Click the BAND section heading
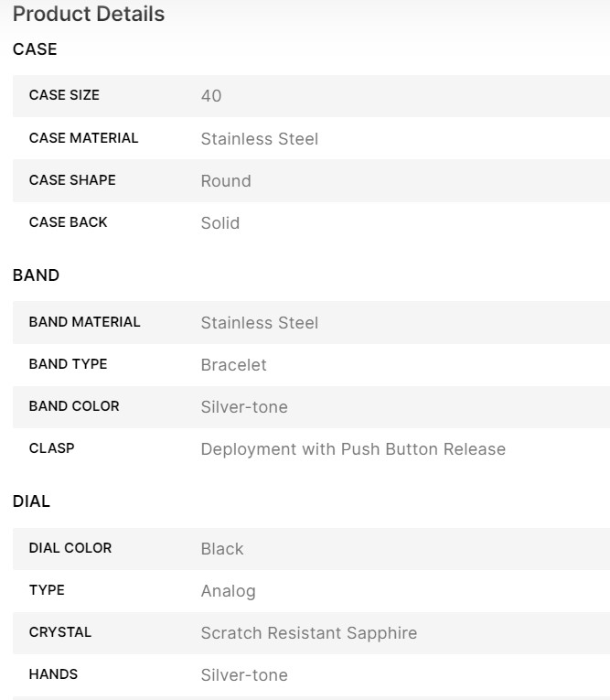This screenshot has width=610, height=700. [36, 275]
